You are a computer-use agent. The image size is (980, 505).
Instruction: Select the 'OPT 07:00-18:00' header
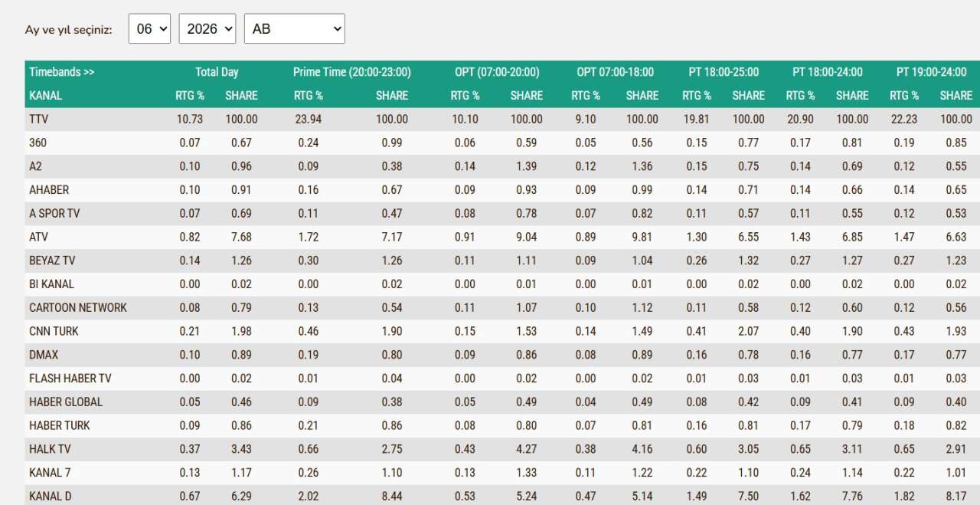click(x=616, y=72)
